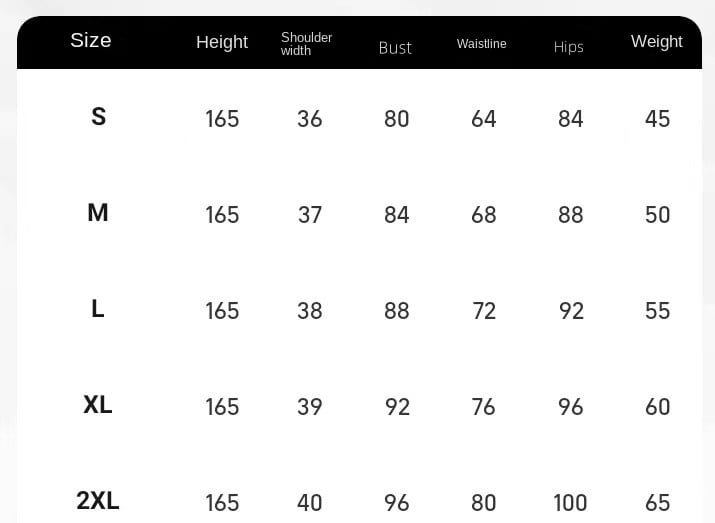715x523 pixels.
Task: Click the Size column header
Action: pos(91,40)
